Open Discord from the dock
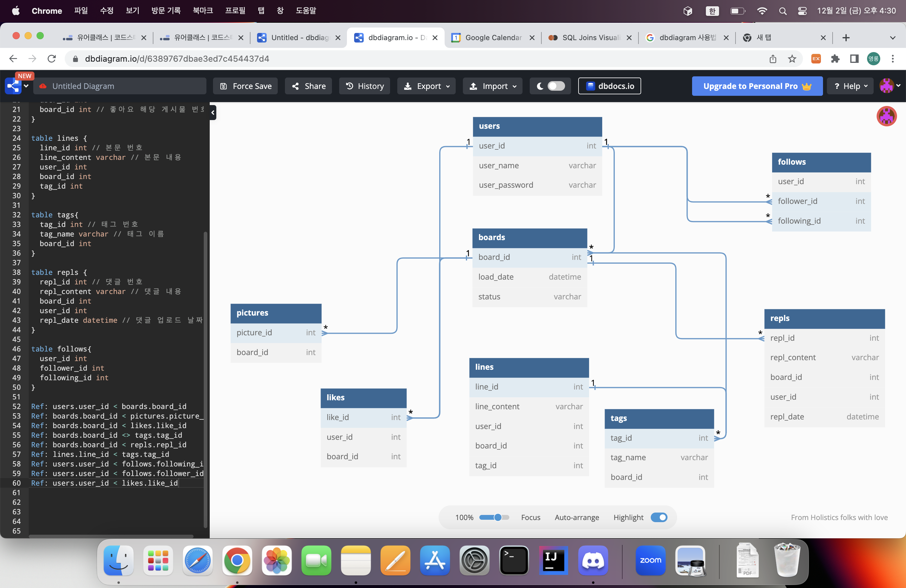Screen dimensions: 906x588 pyautogui.click(x=593, y=561)
